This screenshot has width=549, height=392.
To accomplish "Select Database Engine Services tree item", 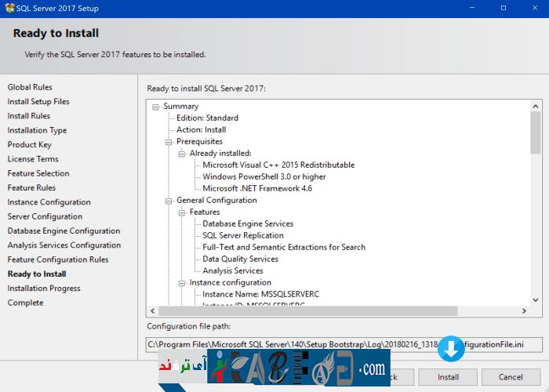I will tap(247, 224).
